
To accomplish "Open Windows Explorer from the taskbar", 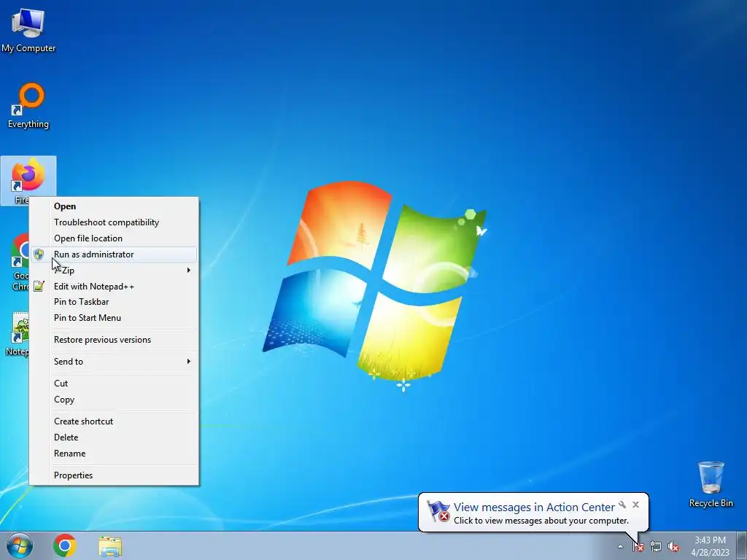I will pyautogui.click(x=110, y=546).
